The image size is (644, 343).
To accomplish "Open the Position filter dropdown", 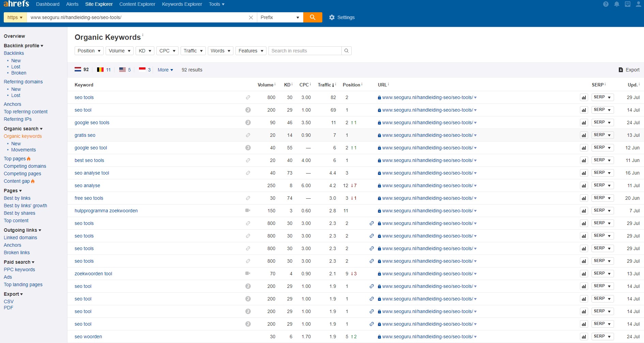I will pos(89,51).
